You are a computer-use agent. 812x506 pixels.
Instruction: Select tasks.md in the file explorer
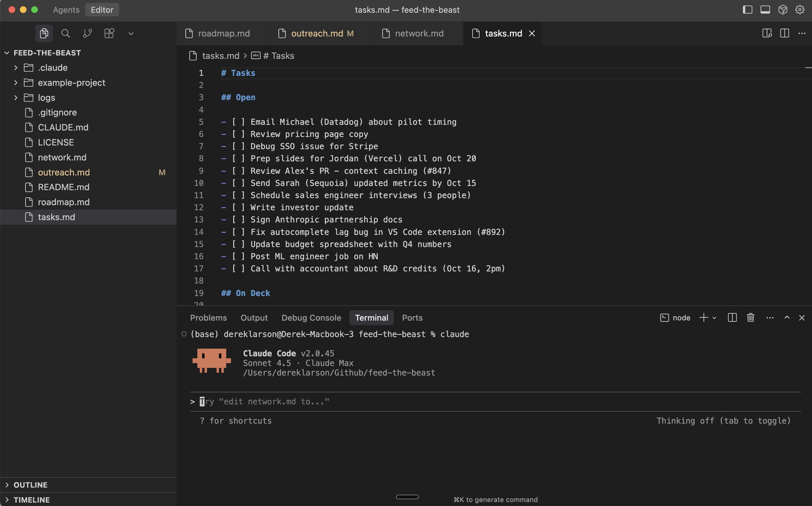point(57,217)
